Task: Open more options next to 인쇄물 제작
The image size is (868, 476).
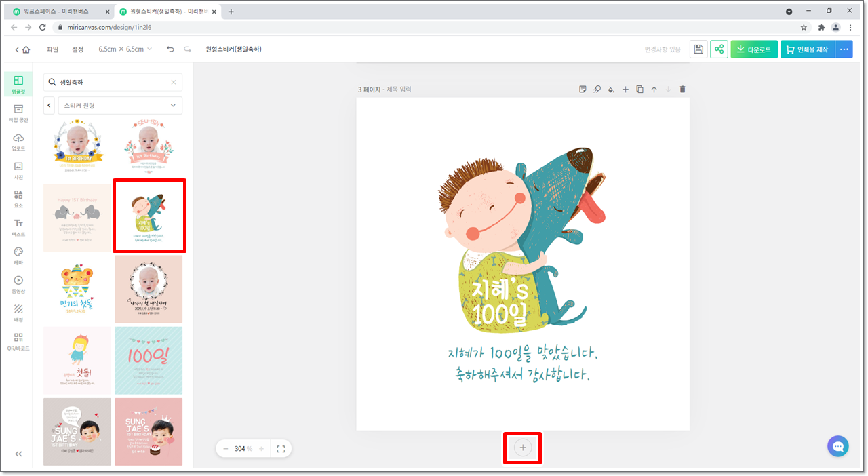Action: point(844,49)
